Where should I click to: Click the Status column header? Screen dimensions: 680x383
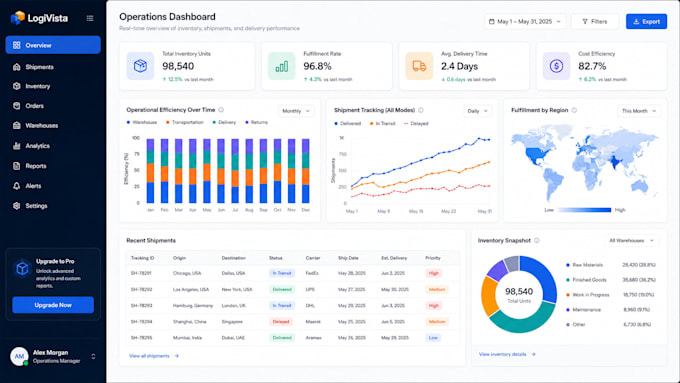(276, 258)
